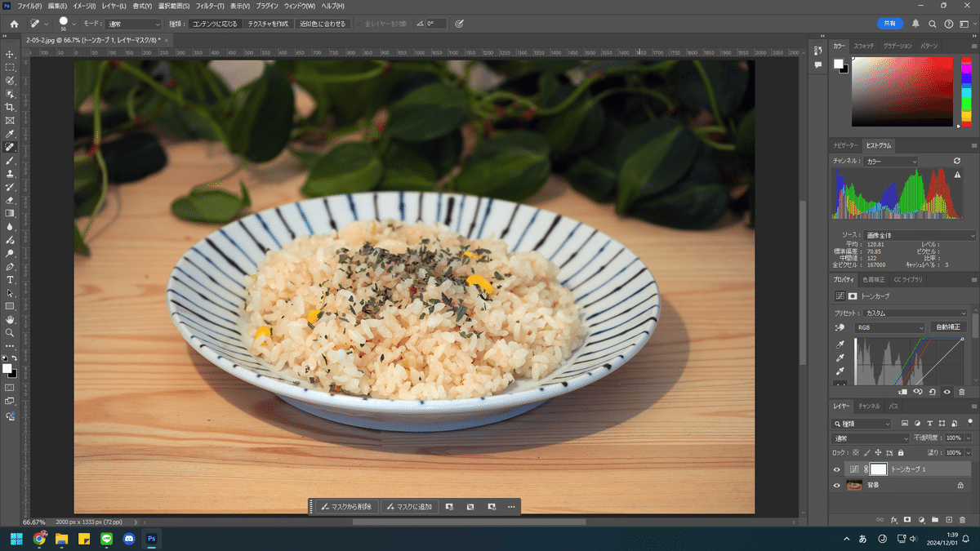
Task: Clip adjustment to layer below icon
Action: click(903, 392)
